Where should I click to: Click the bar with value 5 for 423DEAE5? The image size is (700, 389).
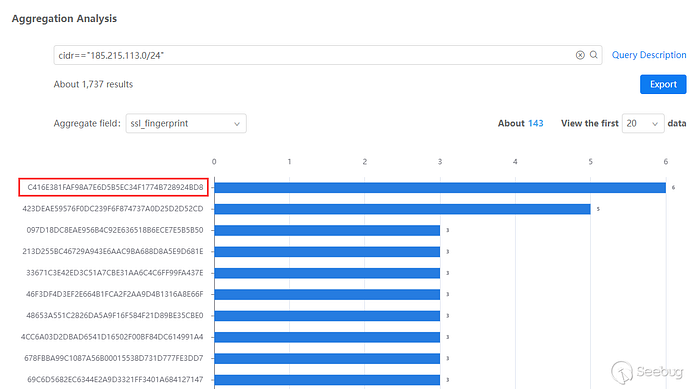403,209
